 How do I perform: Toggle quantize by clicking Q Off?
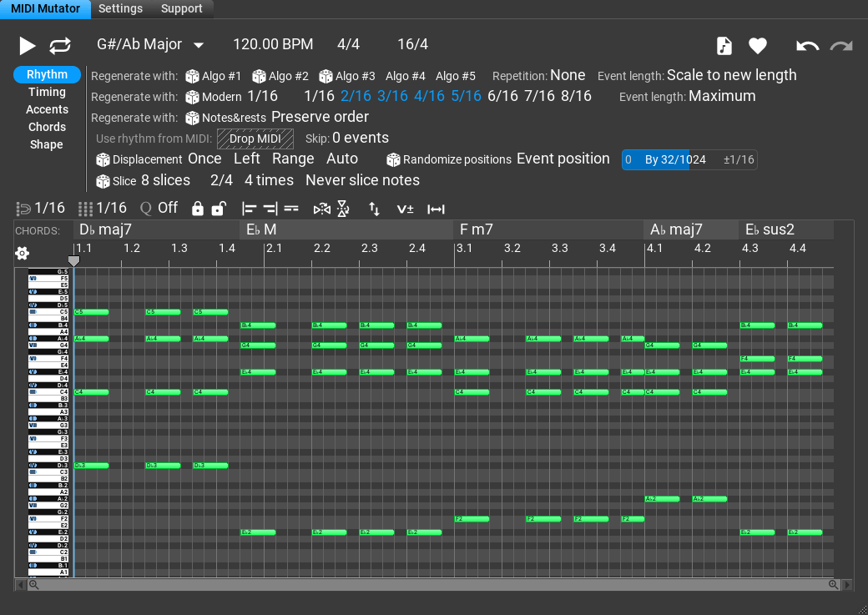click(159, 208)
